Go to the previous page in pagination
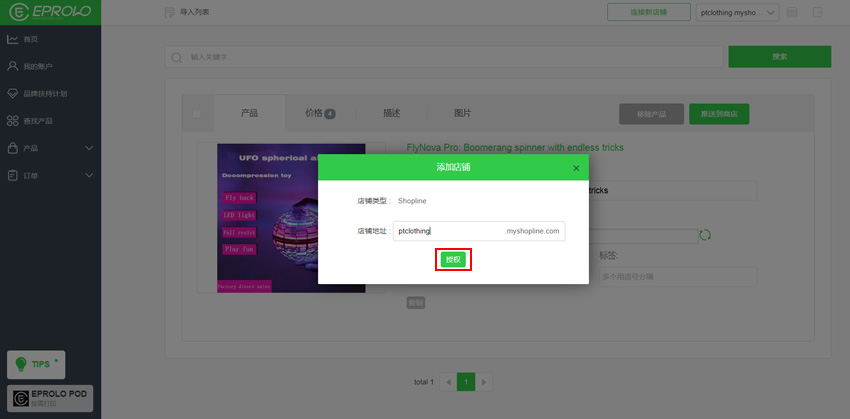 click(x=448, y=382)
